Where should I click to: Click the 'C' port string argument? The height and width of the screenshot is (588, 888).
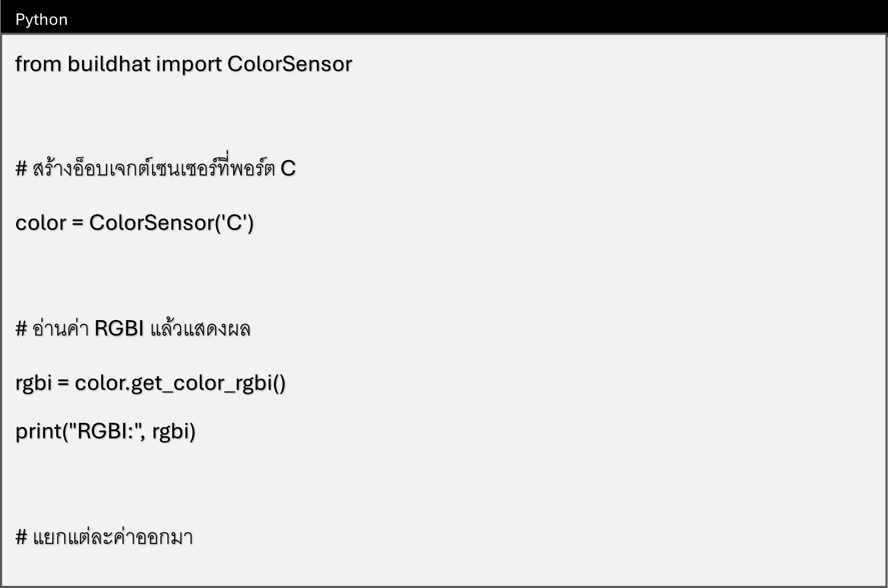click(234, 223)
